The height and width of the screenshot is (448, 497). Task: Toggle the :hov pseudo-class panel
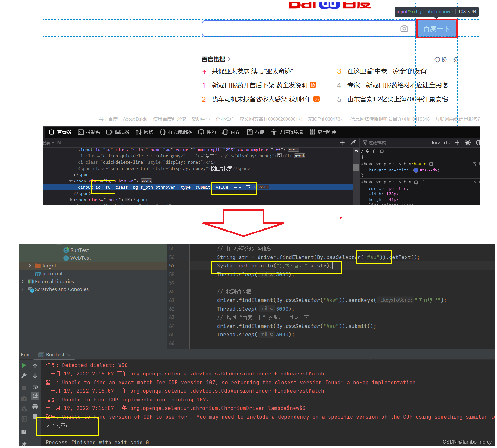(435, 143)
